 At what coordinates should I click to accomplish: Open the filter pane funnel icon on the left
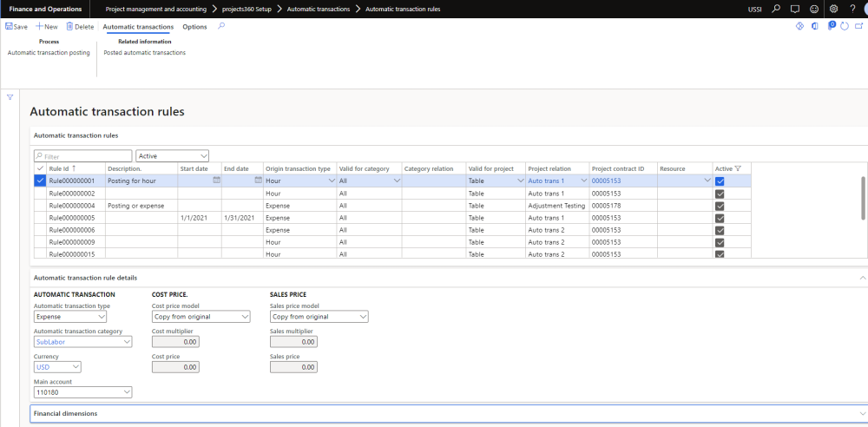(10, 97)
